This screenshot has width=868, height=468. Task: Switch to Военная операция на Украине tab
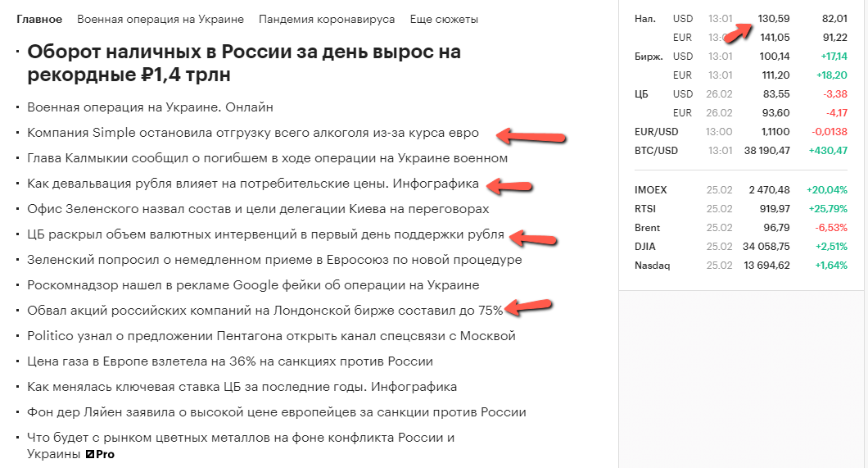coord(160,20)
